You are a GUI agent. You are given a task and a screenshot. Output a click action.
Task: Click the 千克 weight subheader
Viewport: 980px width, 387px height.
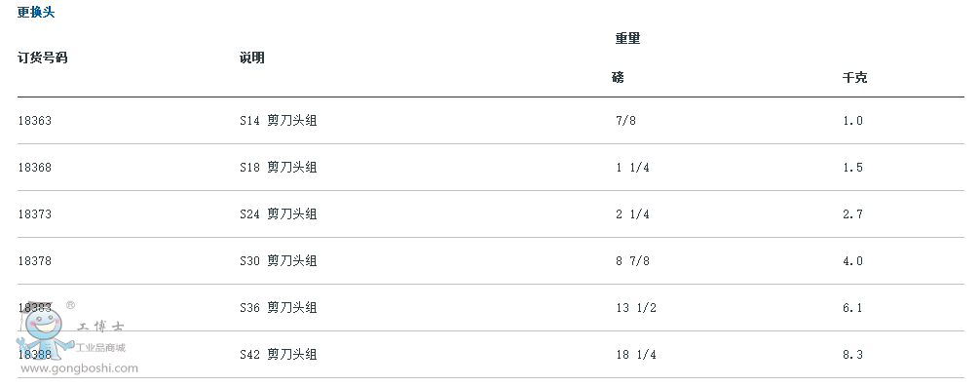854,78
